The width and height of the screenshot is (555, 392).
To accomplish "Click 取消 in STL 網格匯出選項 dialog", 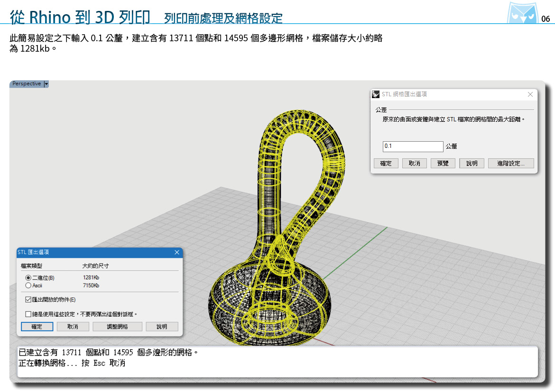I will [x=415, y=163].
